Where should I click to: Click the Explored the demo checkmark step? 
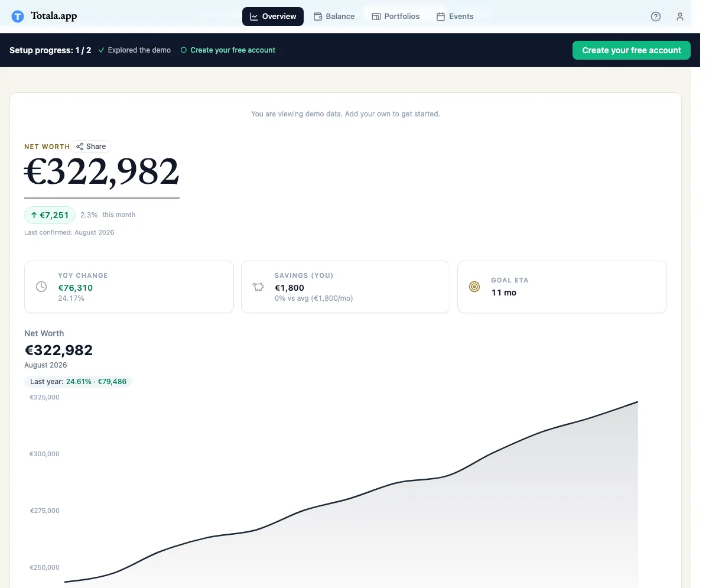(x=135, y=50)
